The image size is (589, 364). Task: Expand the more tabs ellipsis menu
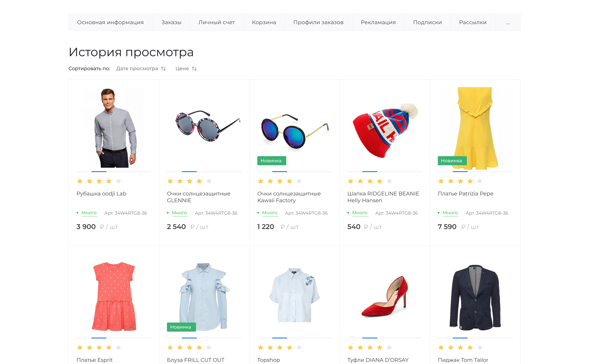(x=508, y=23)
